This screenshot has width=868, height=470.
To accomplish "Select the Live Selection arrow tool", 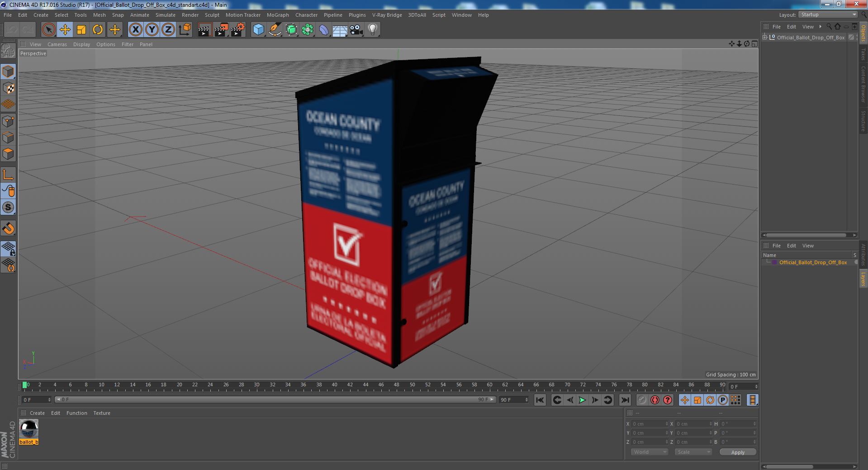I will tap(48, 30).
